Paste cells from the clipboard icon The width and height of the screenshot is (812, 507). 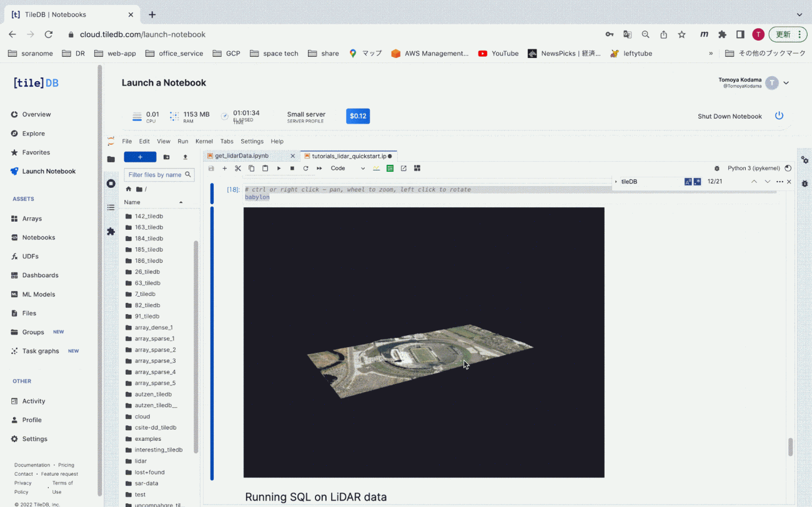[x=265, y=168]
